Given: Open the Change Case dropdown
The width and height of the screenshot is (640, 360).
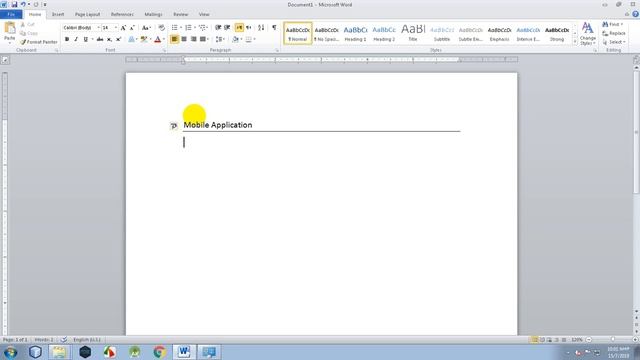Looking at the screenshot, I should [x=146, y=28].
